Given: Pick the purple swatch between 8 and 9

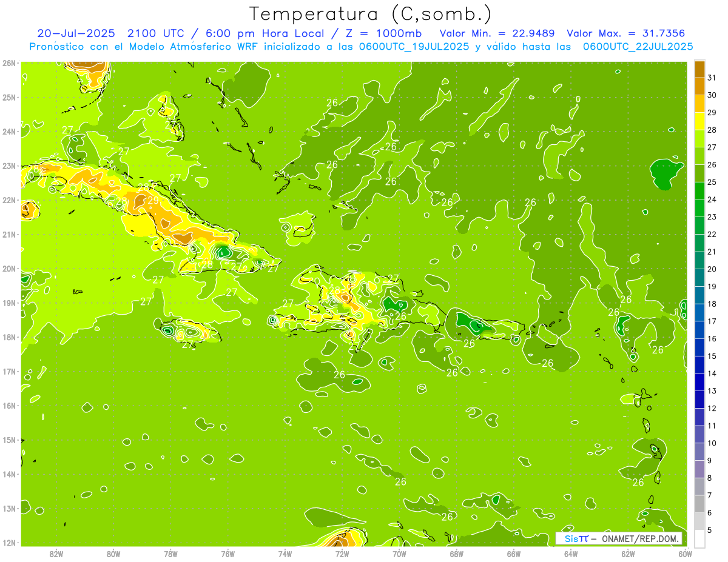Looking at the screenshot, I should (x=699, y=469).
